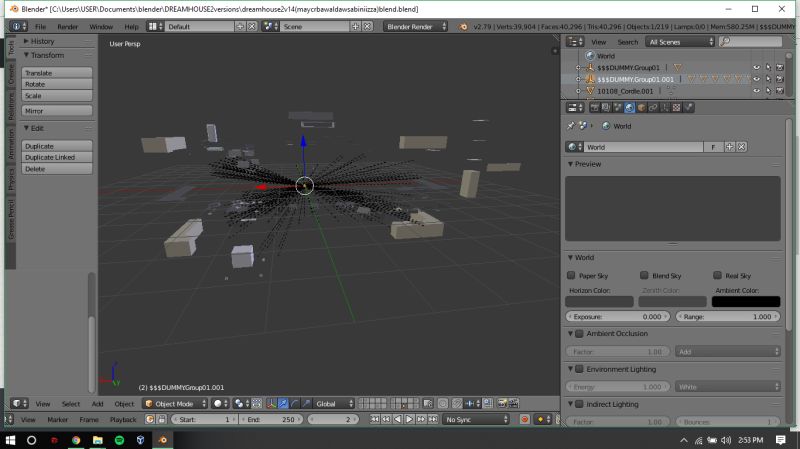Click the lock time to other windows icon

pyautogui.click(x=162, y=419)
